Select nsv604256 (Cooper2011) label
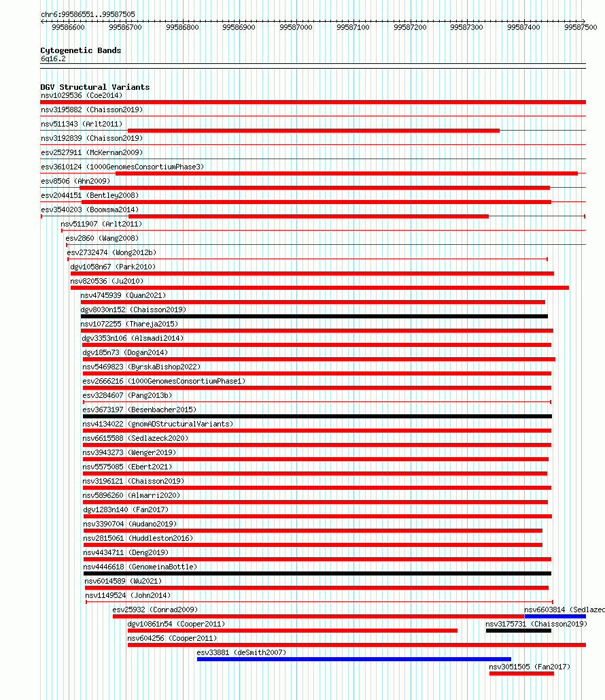This screenshot has height=700, width=605. [172, 638]
